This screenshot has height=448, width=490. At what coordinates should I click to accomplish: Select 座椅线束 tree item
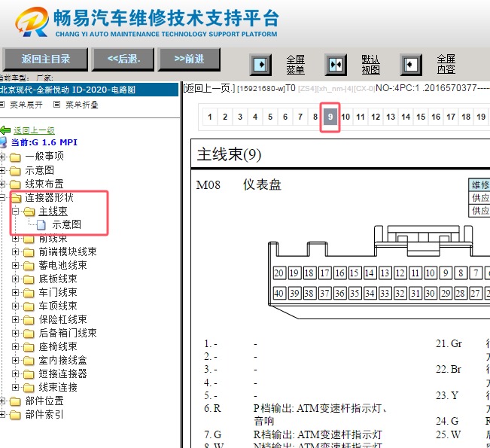58,346
